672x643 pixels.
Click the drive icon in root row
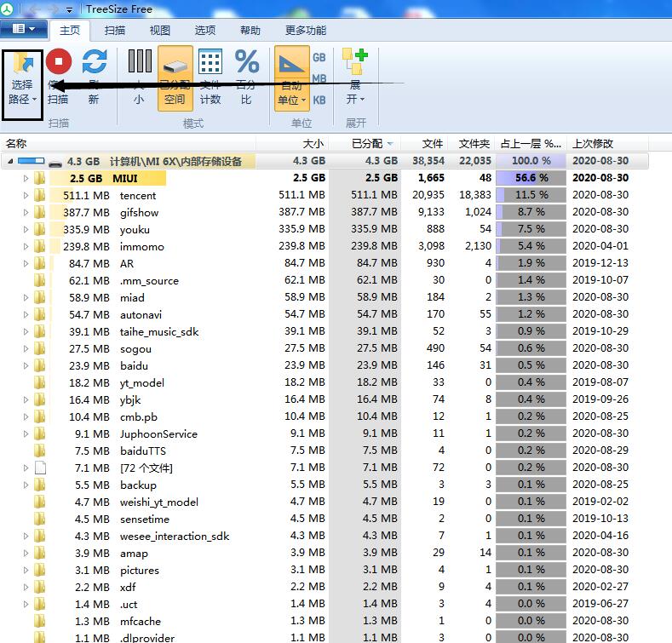point(55,162)
